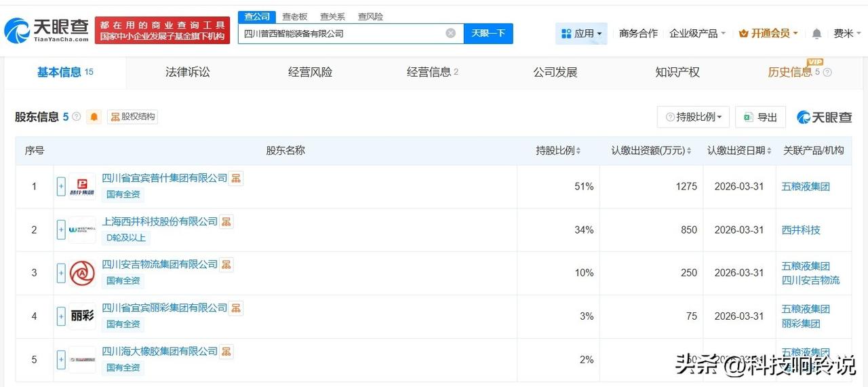The width and height of the screenshot is (868, 387).
Task: Click the TianYanCha logo in the header
Action: click(46, 31)
